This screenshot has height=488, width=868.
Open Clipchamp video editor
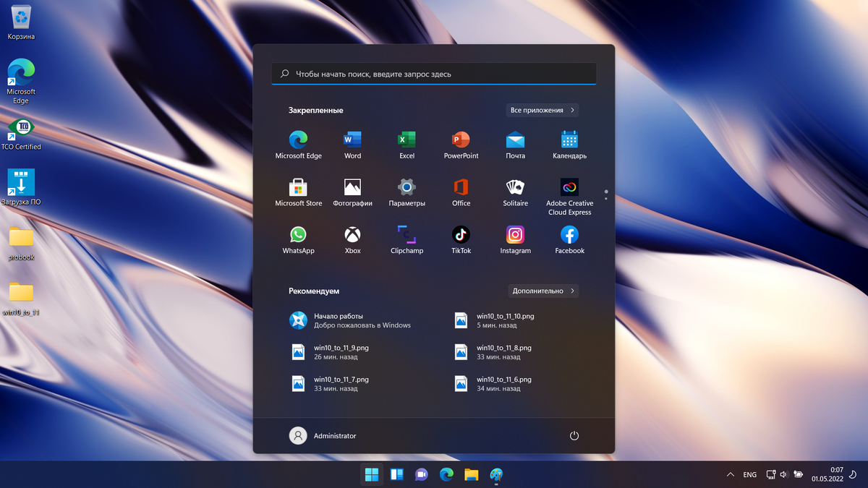pos(407,240)
